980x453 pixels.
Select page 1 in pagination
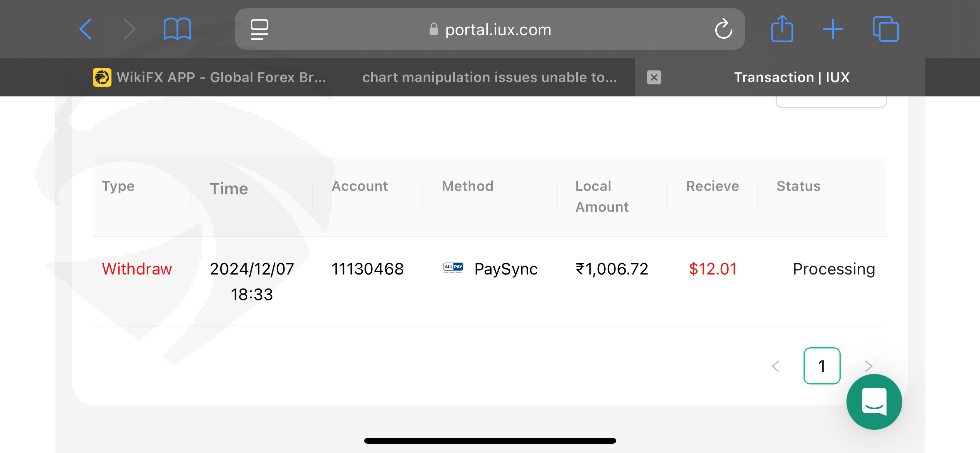822,366
